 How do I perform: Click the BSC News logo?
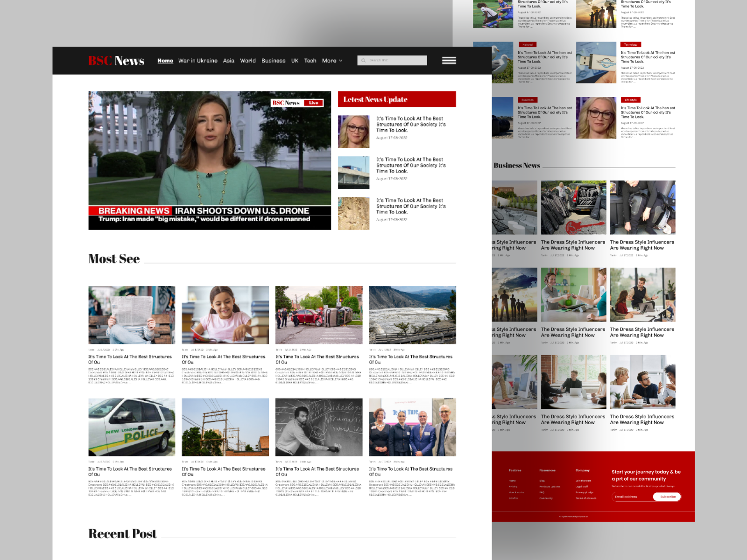[116, 61]
